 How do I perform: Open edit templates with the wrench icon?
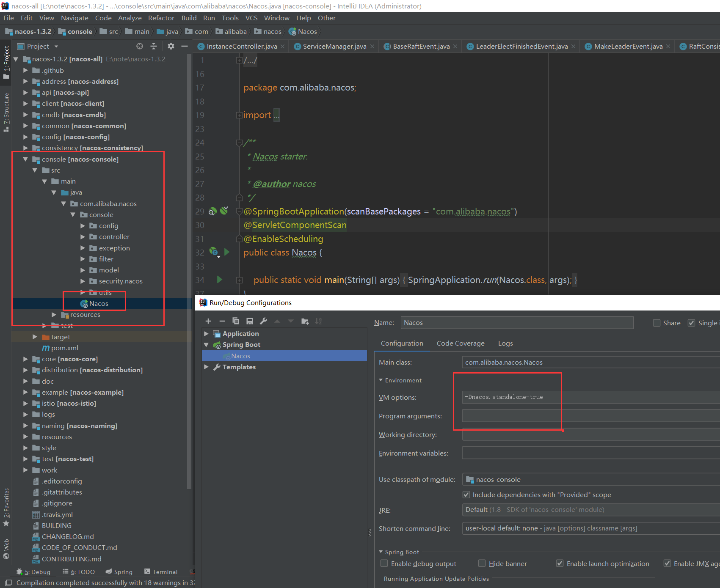(263, 321)
